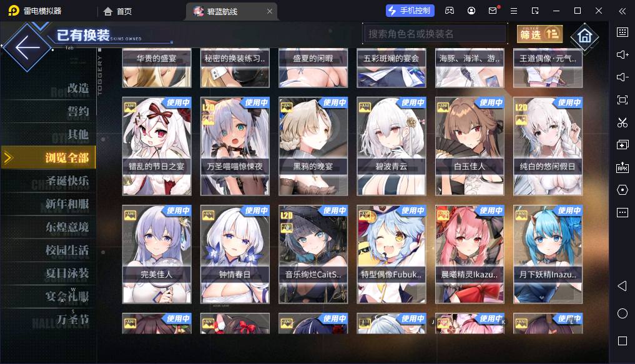Open the emulator mail messages icon
This screenshot has height=364, width=635.
click(493, 11)
